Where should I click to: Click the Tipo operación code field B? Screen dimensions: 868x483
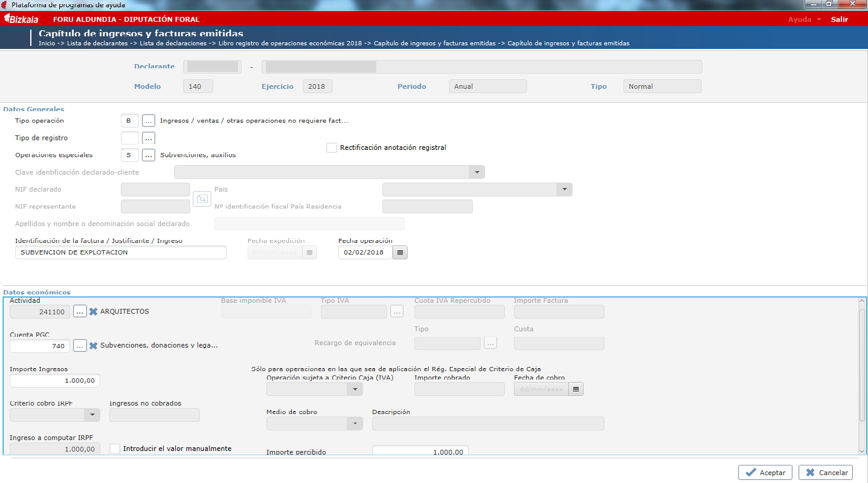tap(129, 121)
